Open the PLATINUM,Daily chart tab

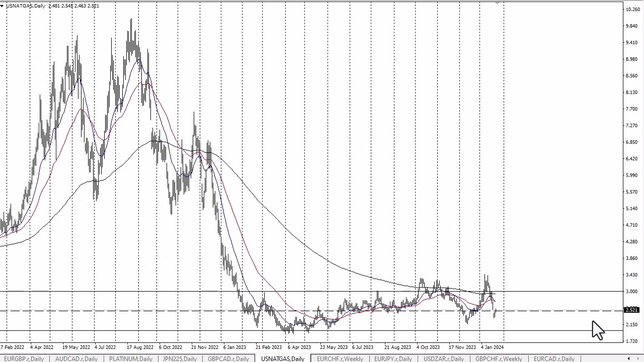tap(130, 358)
